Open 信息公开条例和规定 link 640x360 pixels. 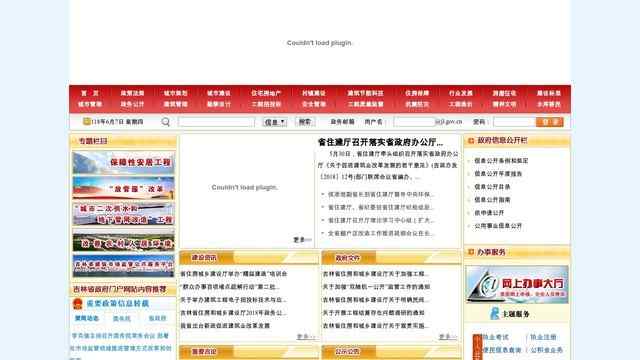[501, 161]
